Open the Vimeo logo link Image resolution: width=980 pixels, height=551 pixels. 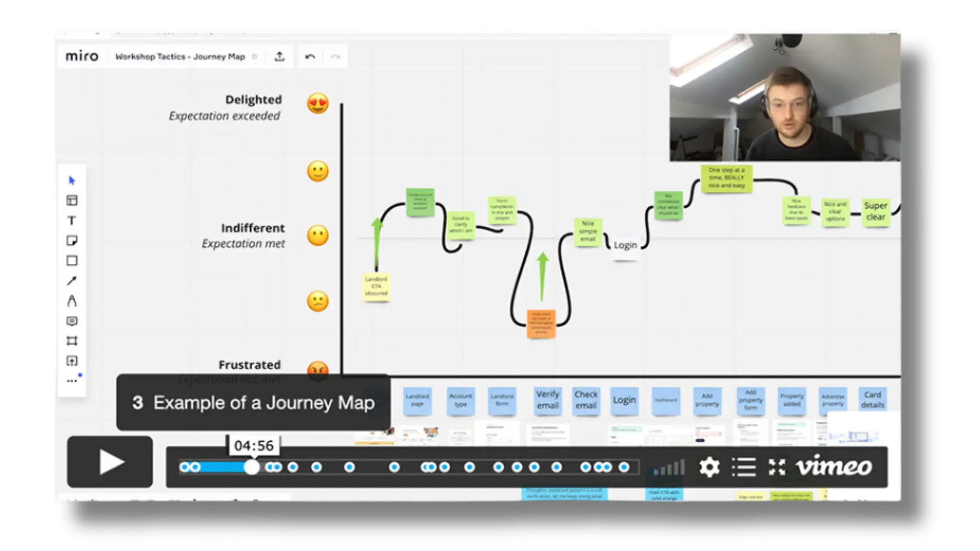pos(834,467)
